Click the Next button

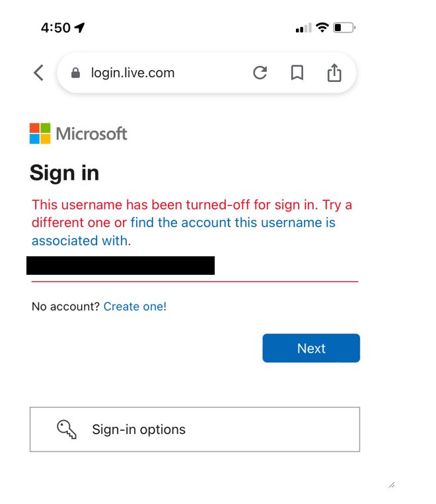pos(311,348)
